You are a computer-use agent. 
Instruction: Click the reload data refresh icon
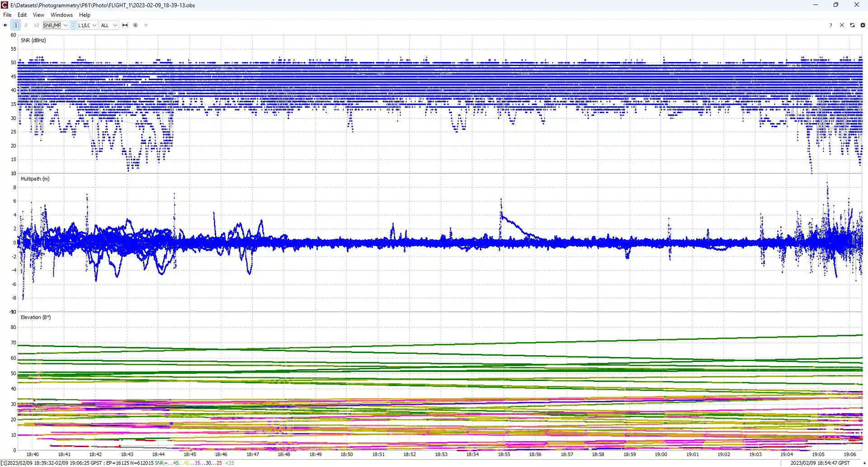click(x=852, y=25)
